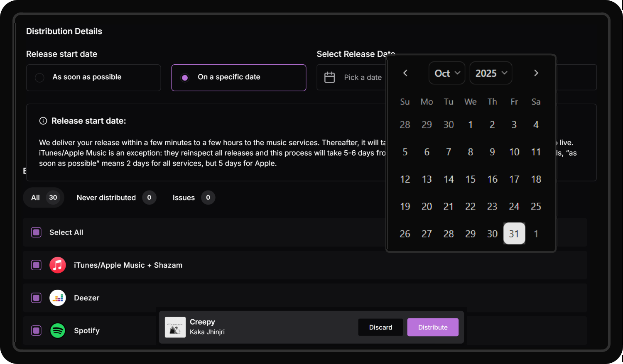Uncheck the Spotify checkbox
Image resolution: width=623 pixels, height=364 pixels.
(x=37, y=331)
